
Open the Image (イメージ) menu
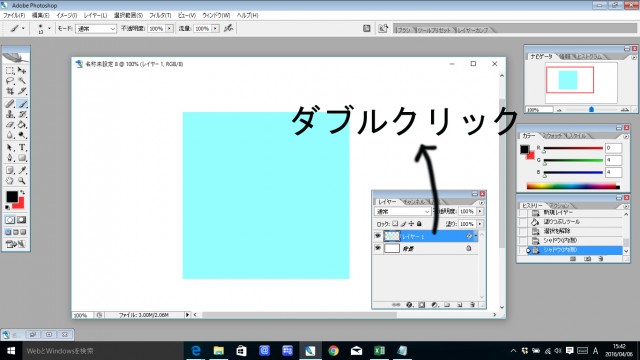(x=67, y=15)
